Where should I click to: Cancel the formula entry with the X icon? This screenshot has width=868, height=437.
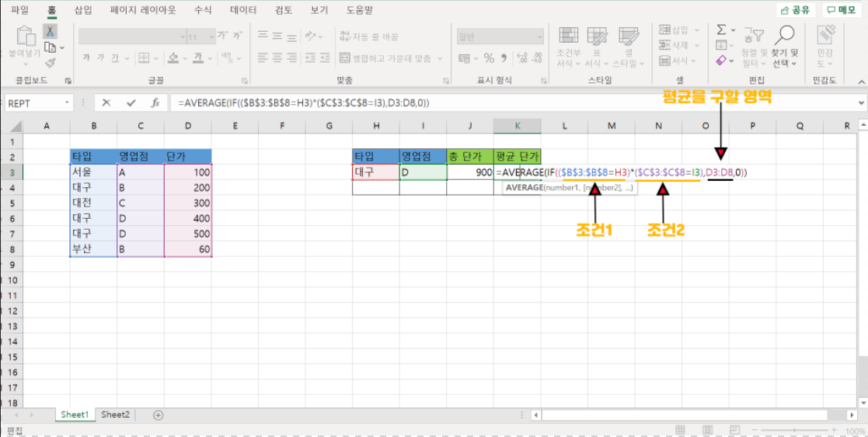click(x=106, y=103)
